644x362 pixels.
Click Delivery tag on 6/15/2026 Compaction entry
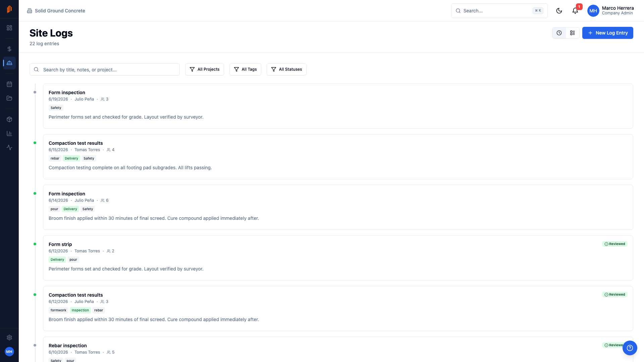tap(71, 158)
